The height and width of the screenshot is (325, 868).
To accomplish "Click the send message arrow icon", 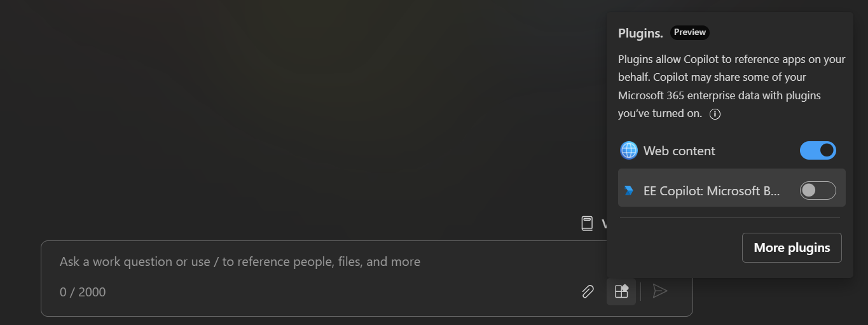I will tap(660, 291).
